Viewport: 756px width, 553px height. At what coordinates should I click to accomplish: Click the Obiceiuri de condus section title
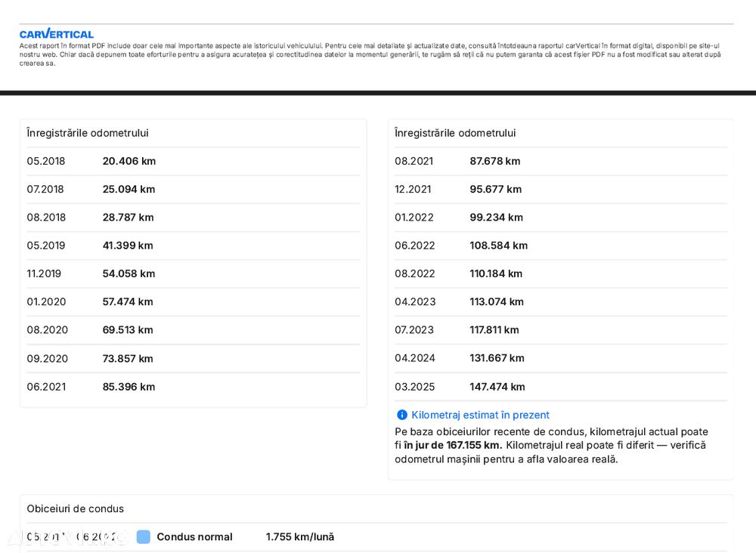point(75,508)
